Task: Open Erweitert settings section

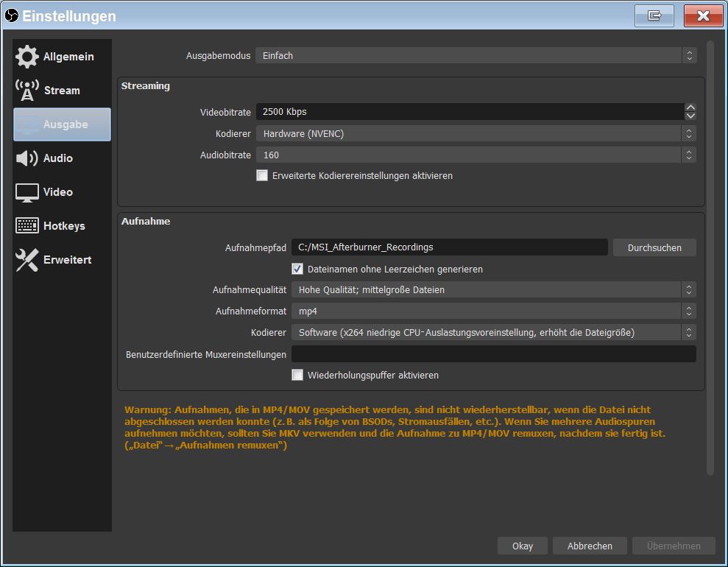Action: 63,260
